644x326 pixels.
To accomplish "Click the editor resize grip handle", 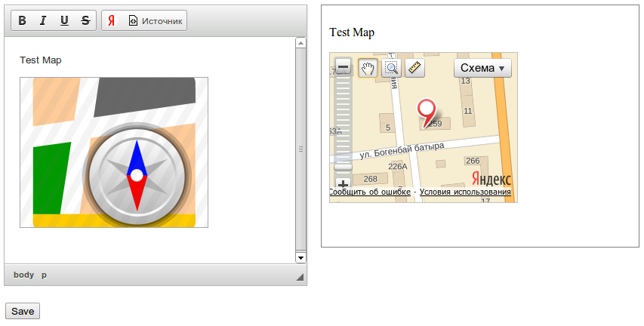I will point(300,277).
